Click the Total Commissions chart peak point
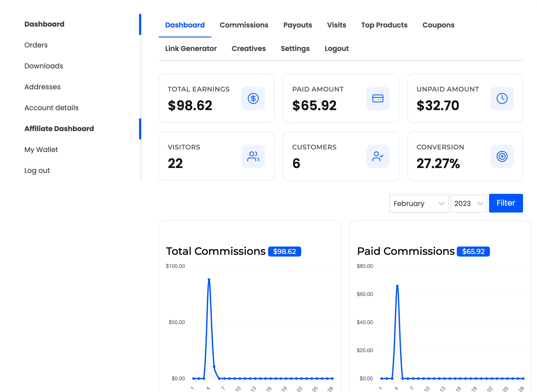 coord(209,280)
